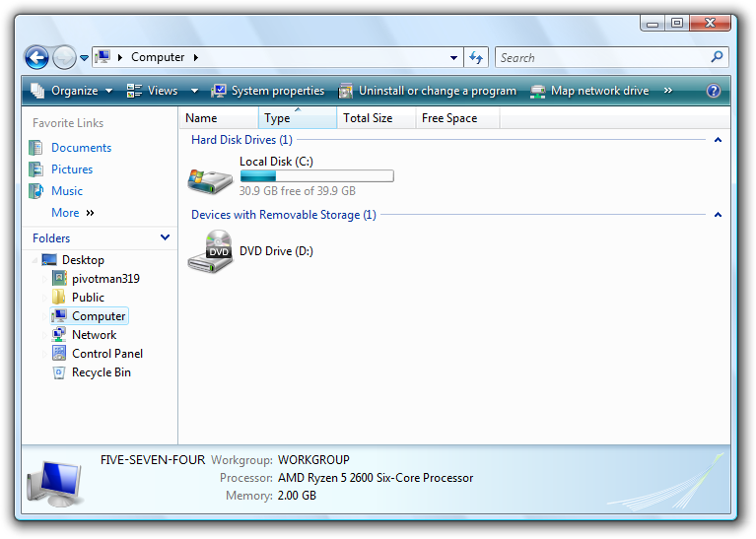Image resolution: width=756 pixels, height=539 pixels.
Task: Open System properties
Action: [268, 91]
